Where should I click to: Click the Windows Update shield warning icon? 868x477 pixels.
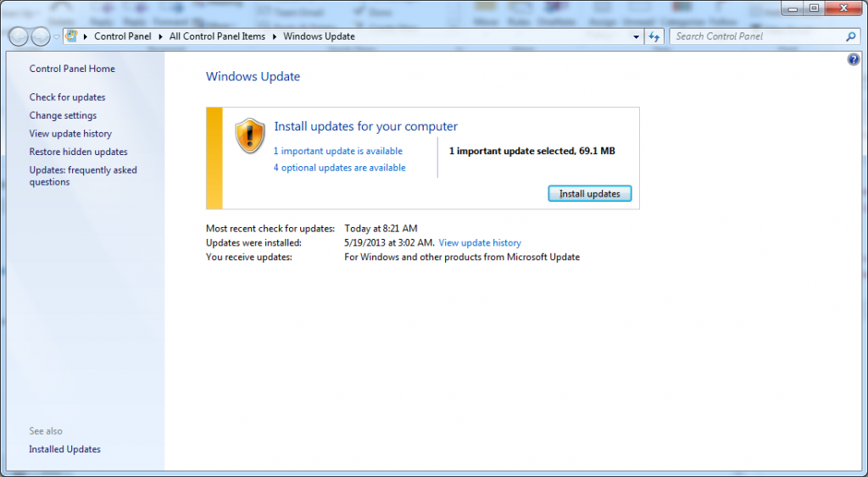(x=250, y=136)
